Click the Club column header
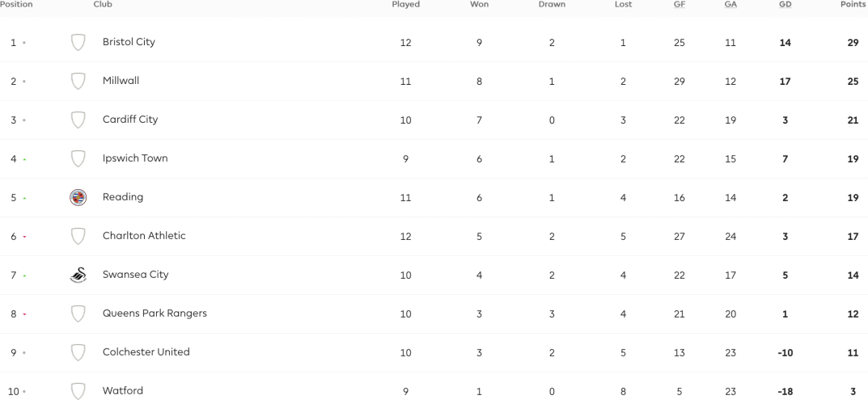 [x=103, y=4]
